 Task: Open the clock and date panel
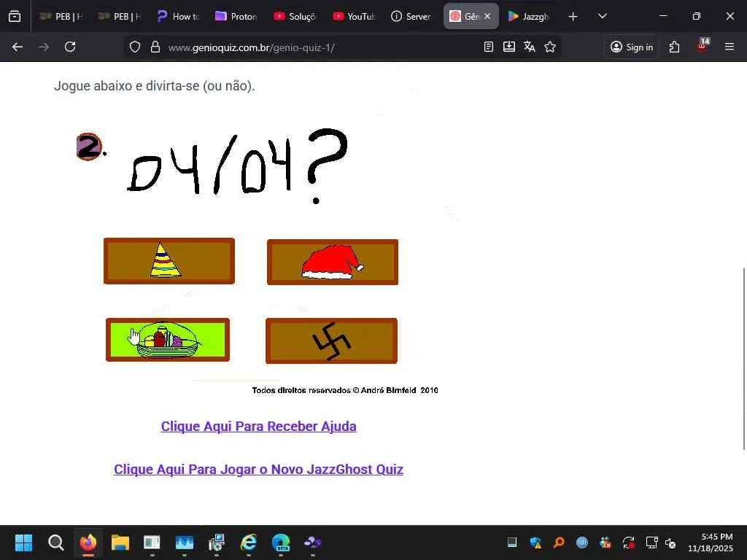[711, 542]
